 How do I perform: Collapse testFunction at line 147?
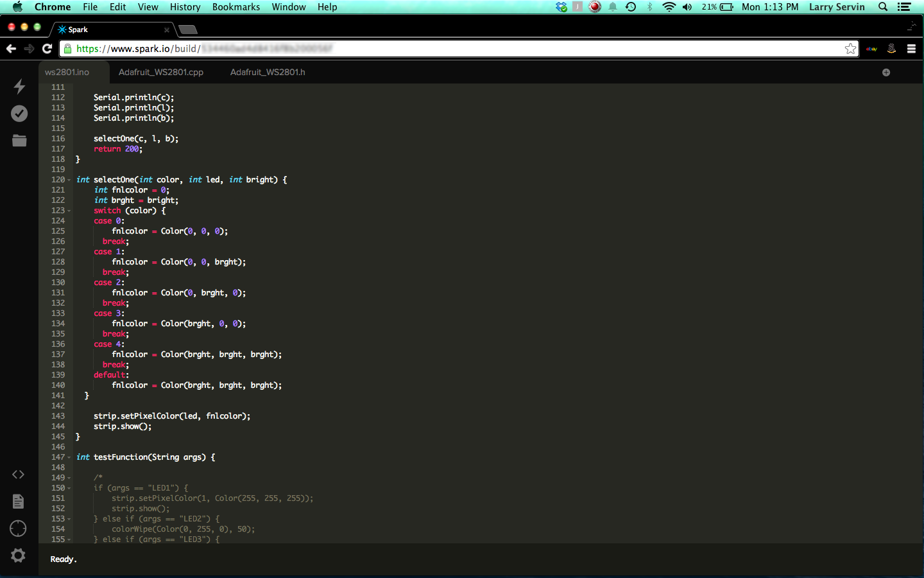click(69, 457)
